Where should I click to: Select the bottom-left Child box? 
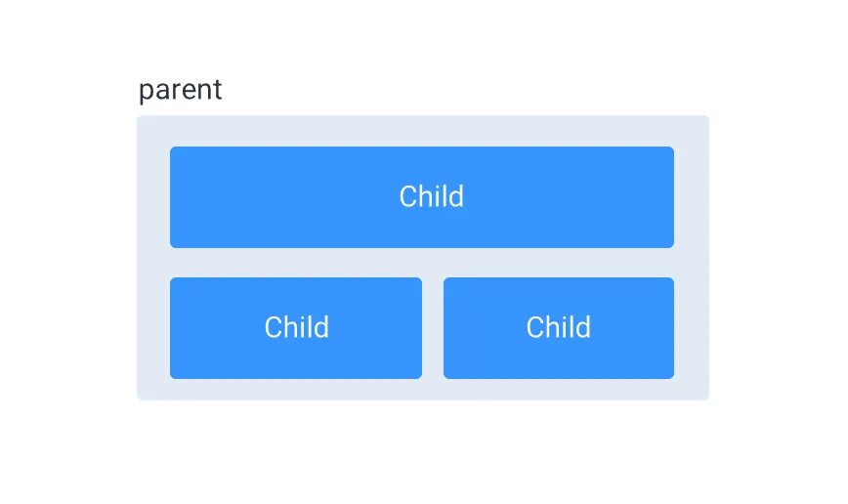coord(296,328)
